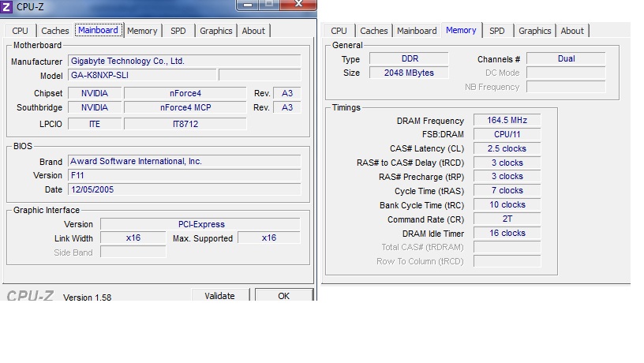Viewport: 644px width, 363px height.
Task: Click DRAM Idle Timer 16 clocks value
Action: point(507,234)
